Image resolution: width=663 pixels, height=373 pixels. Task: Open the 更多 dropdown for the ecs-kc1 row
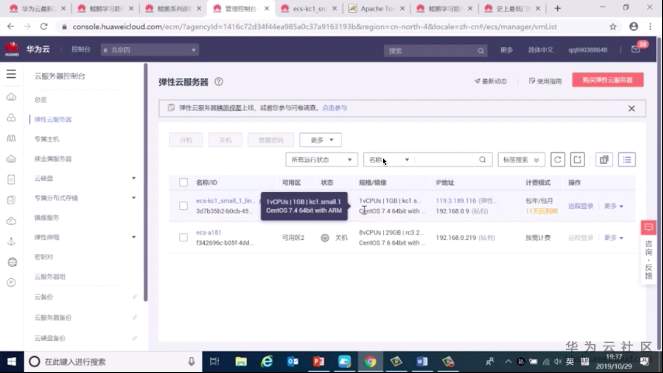click(x=614, y=206)
